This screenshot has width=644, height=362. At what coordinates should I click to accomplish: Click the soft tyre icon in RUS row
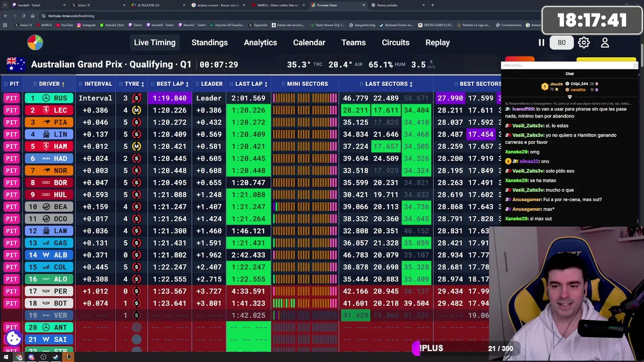point(136,98)
